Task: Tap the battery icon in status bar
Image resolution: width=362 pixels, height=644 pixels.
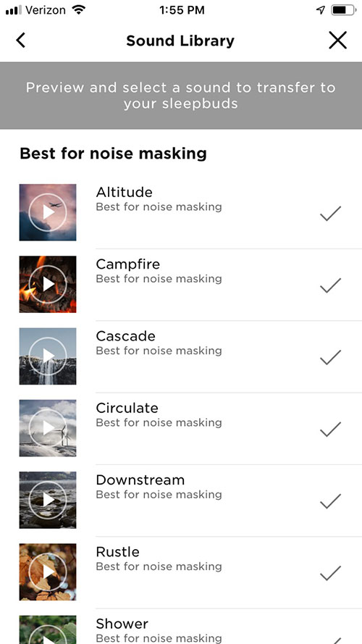Action: [x=343, y=10]
